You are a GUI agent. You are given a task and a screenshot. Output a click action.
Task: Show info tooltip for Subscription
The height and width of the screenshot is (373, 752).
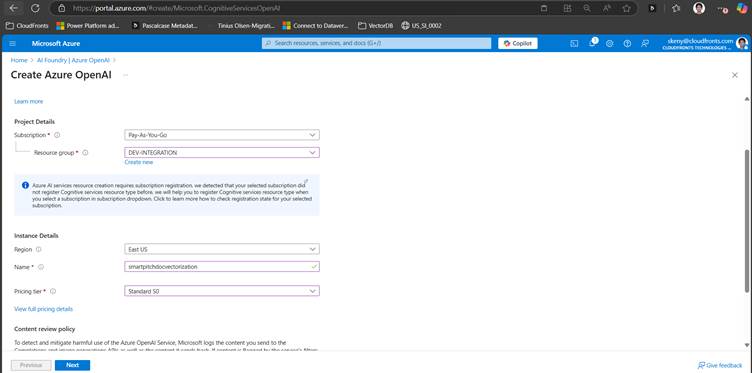tap(57, 135)
